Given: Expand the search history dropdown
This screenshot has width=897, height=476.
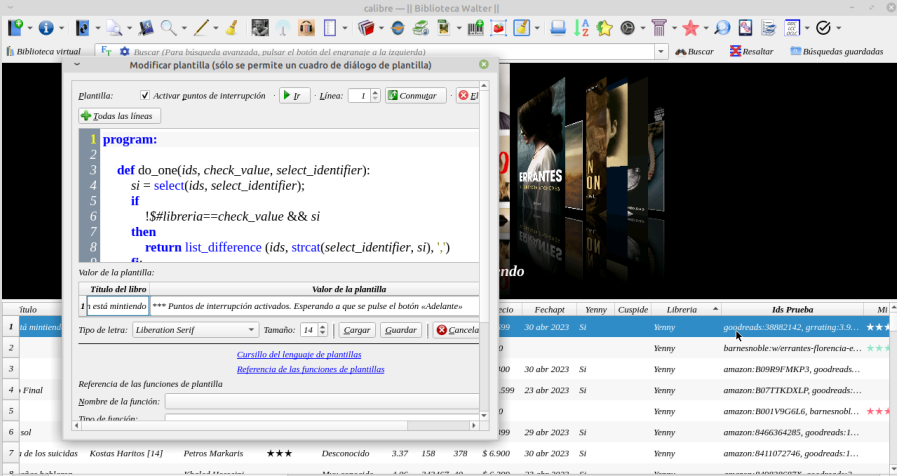Looking at the screenshot, I should 661,51.
